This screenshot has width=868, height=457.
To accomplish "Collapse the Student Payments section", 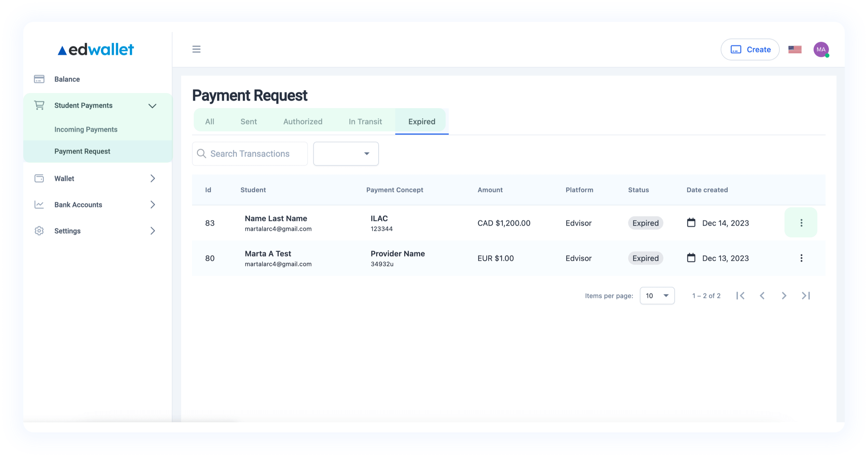I will click(x=152, y=105).
